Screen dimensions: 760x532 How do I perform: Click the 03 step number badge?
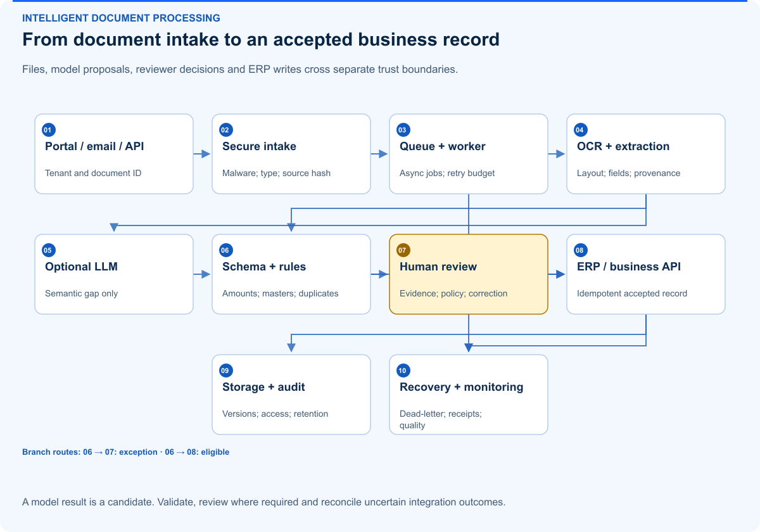403,130
